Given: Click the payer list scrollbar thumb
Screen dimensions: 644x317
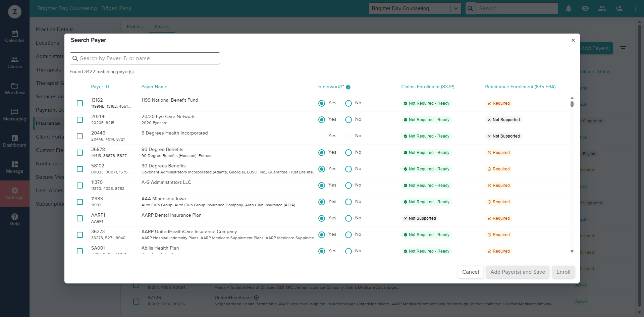Looking at the screenshot, I should 572,104.
